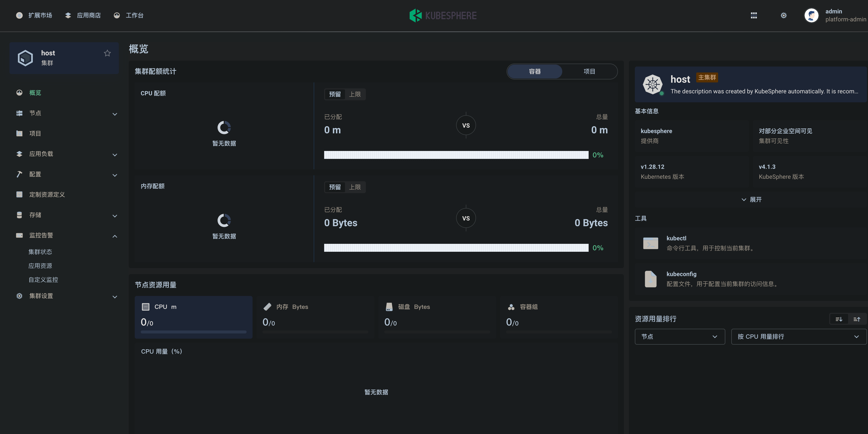Open 应用资源 in the sidebar
This screenshot has width=868, height=434.
pyautogui.click(x=40, y=266)
